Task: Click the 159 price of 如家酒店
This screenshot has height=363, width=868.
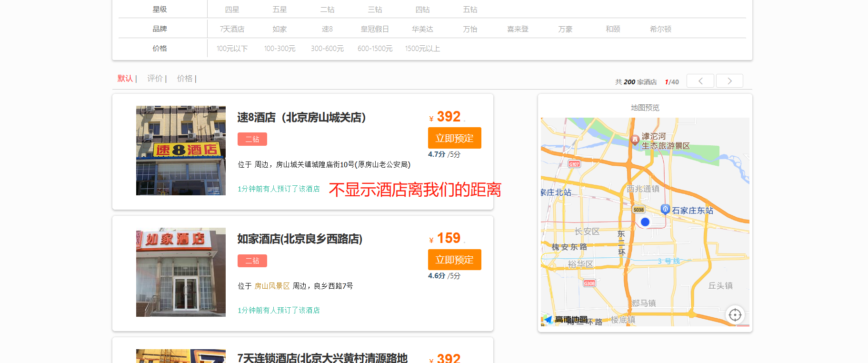Action: tap(449, 238)
